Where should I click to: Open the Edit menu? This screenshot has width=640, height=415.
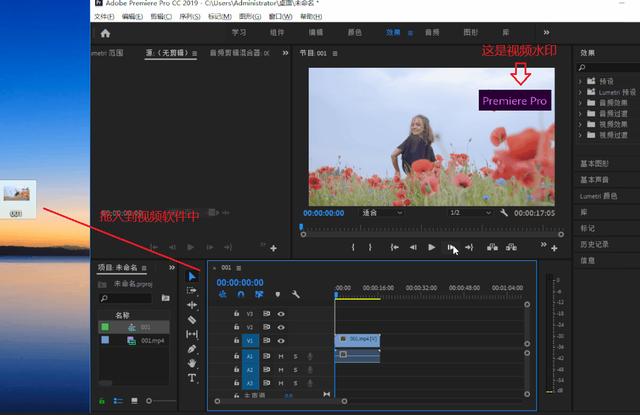click(132, 16)
